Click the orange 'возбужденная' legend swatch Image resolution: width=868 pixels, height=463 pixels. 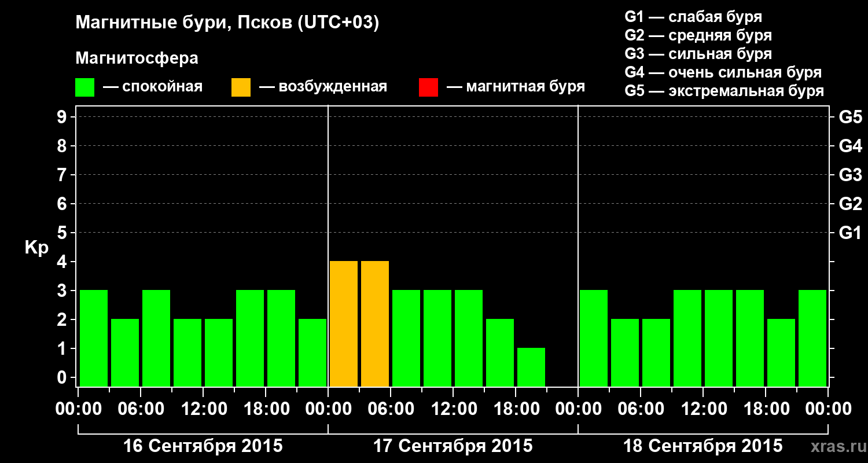241,87
